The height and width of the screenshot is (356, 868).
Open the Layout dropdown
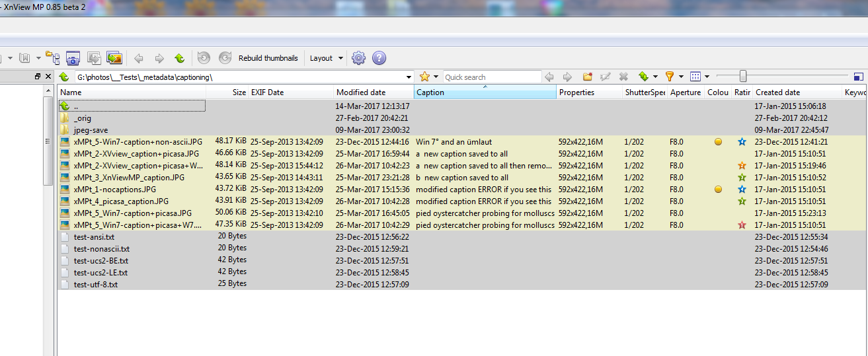point(327,58)
